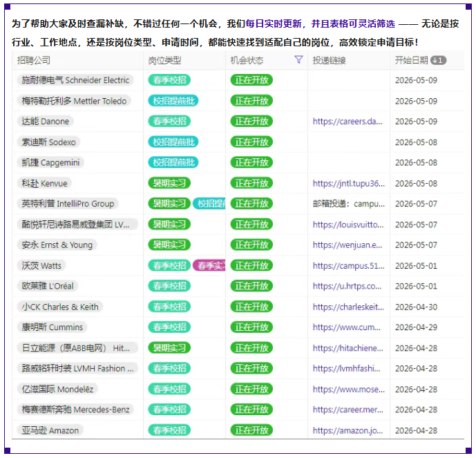Viewport: 476px width, 458px height.
Task: Open the louisvuitto... application link
Action: (348, 225)
